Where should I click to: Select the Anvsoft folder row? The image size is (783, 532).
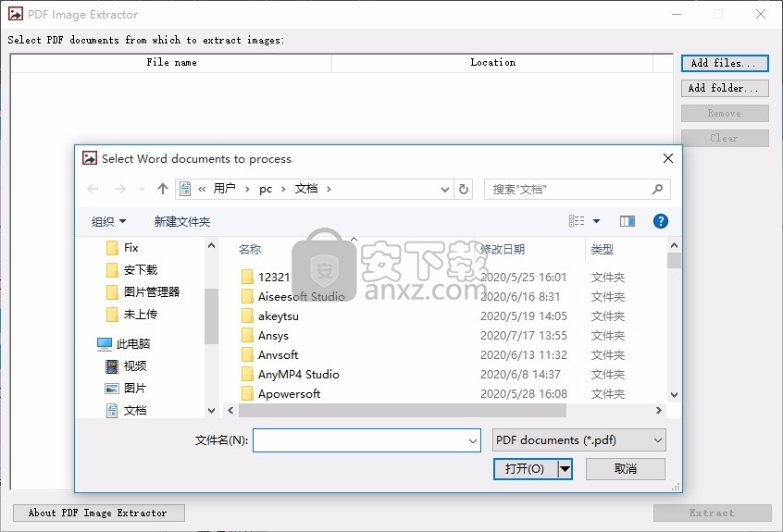pos(433,355)
